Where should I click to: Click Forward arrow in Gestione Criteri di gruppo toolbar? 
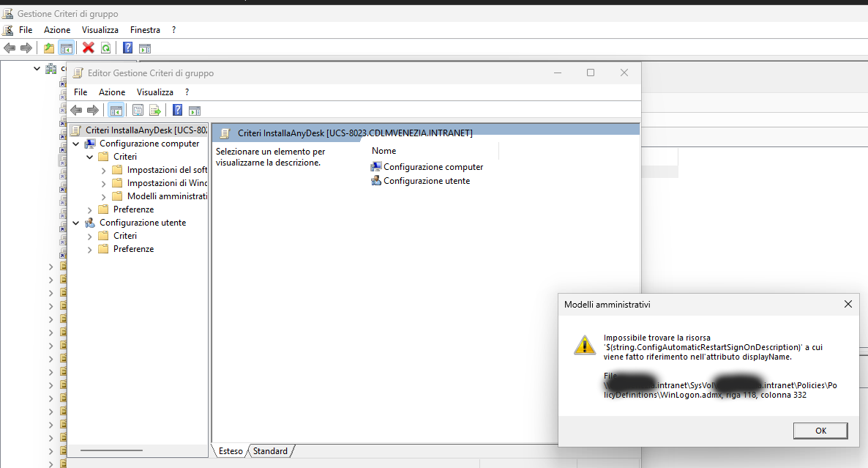[x=26, y=48]
